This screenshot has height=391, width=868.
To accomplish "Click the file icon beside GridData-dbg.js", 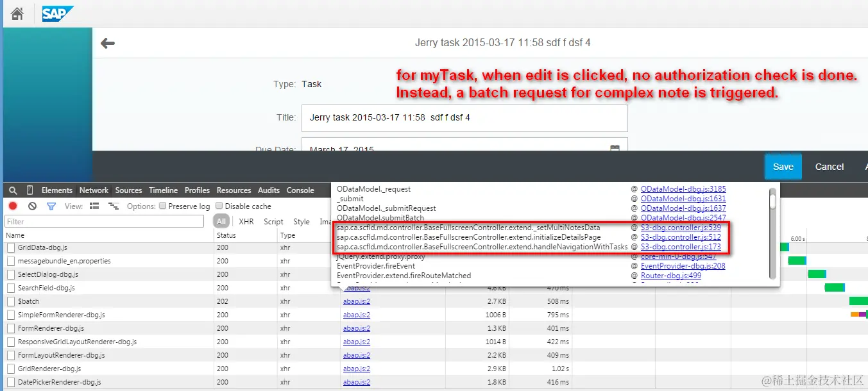I will click(x=11, y=247).
